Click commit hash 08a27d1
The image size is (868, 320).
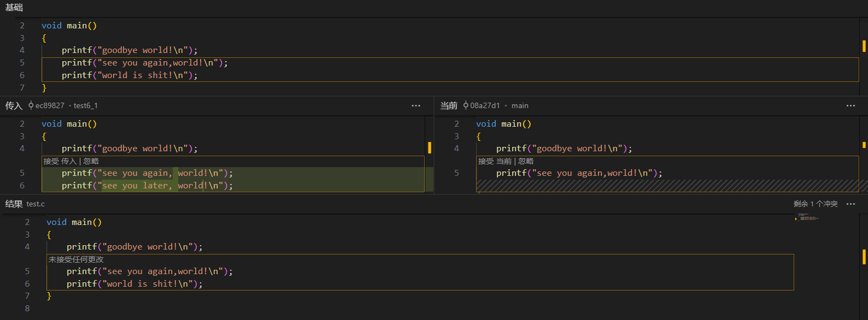[x=485, y=105]
